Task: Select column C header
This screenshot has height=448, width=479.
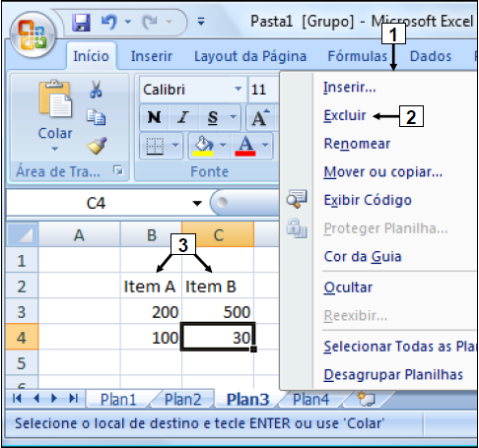Action: tap(218, 235)
